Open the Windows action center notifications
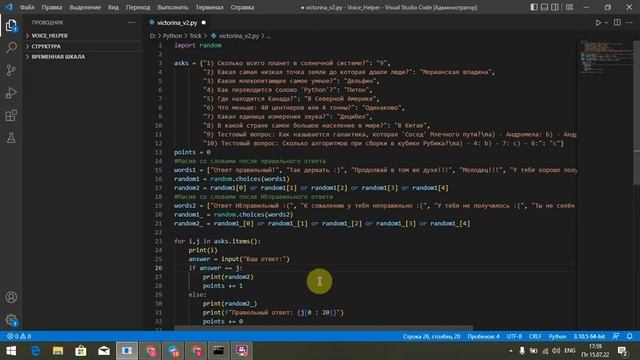 click(623, 351)
